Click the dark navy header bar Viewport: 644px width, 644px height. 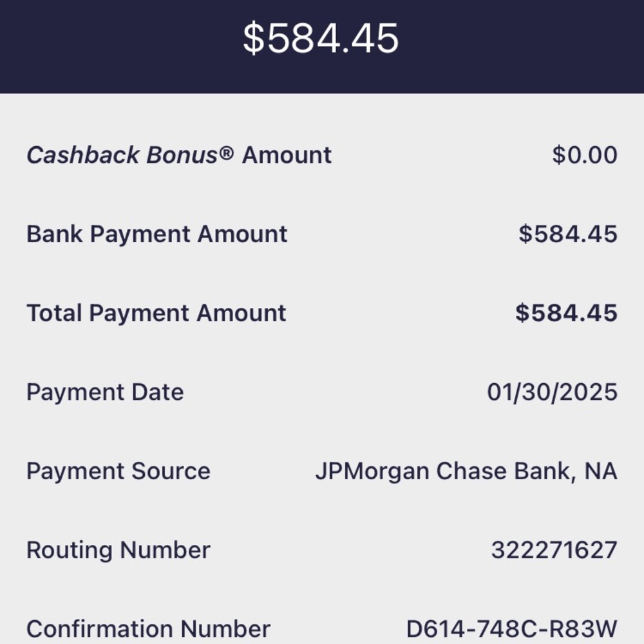coord(322,46)
